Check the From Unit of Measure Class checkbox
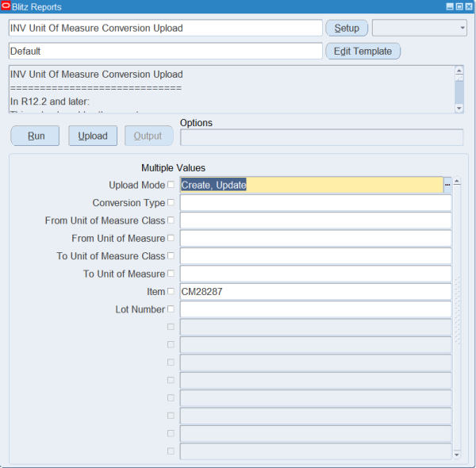 [x=171, y=220]
